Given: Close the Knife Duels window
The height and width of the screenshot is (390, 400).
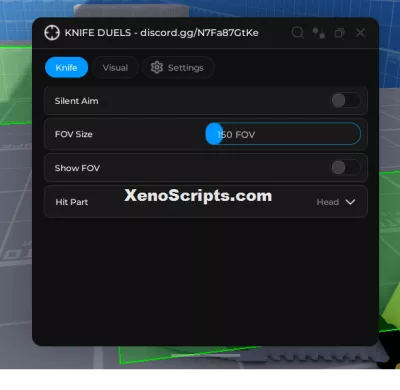Looking at the screenshot, I should point(360,33).
